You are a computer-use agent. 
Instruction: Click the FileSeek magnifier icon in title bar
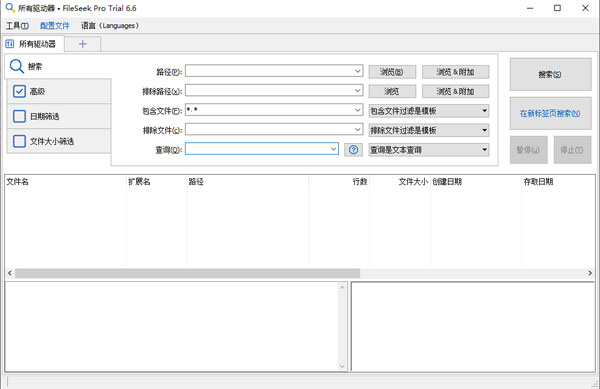point(10,8)
